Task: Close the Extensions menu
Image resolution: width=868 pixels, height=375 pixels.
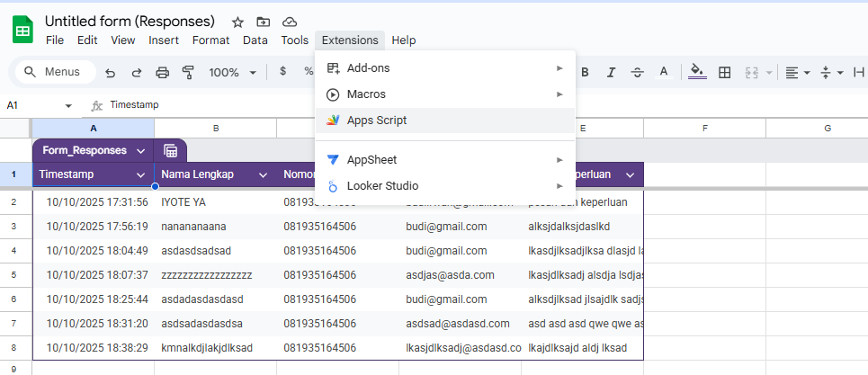Action: coord(350,40)
